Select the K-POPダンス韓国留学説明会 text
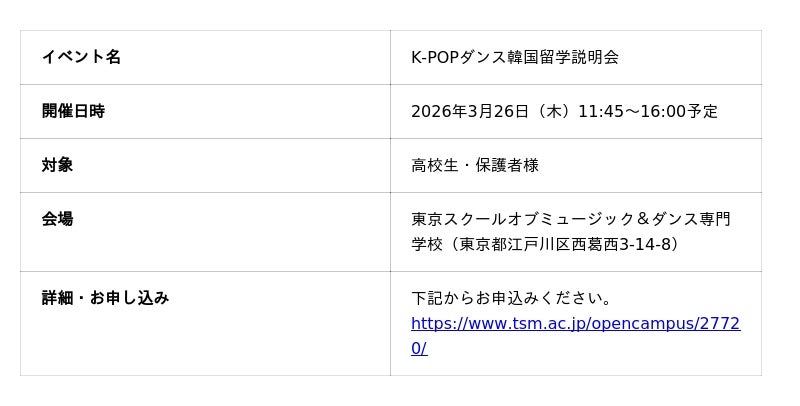The image size is (800, 406). (515, 57)
